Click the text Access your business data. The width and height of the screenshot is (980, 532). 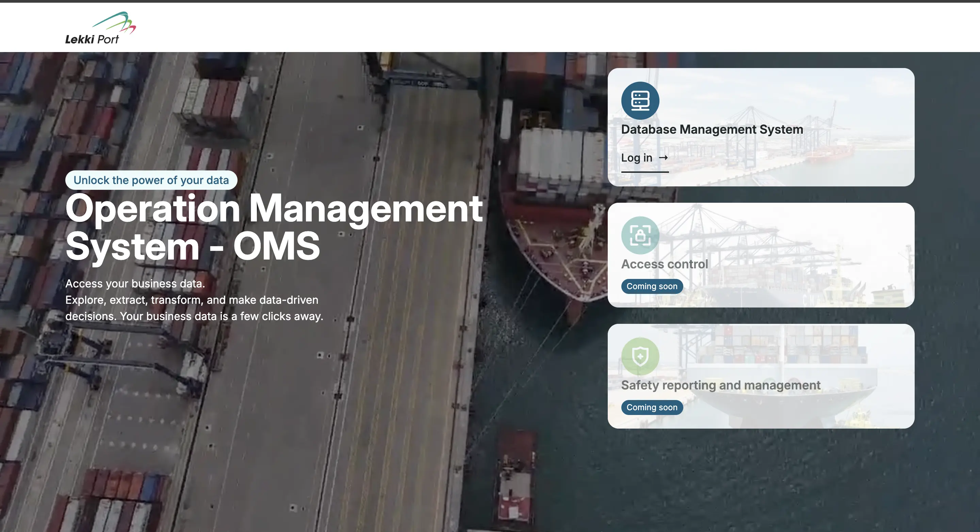135,284
